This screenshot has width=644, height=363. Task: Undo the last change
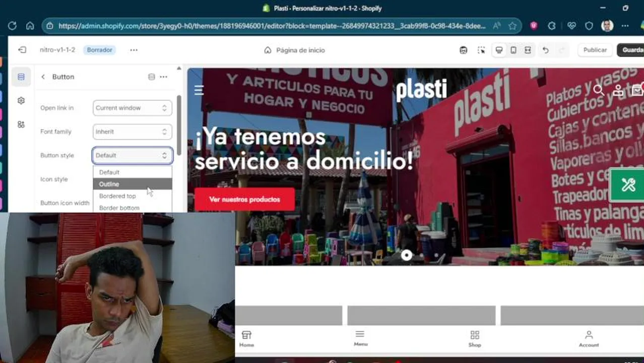pos(545,50)
